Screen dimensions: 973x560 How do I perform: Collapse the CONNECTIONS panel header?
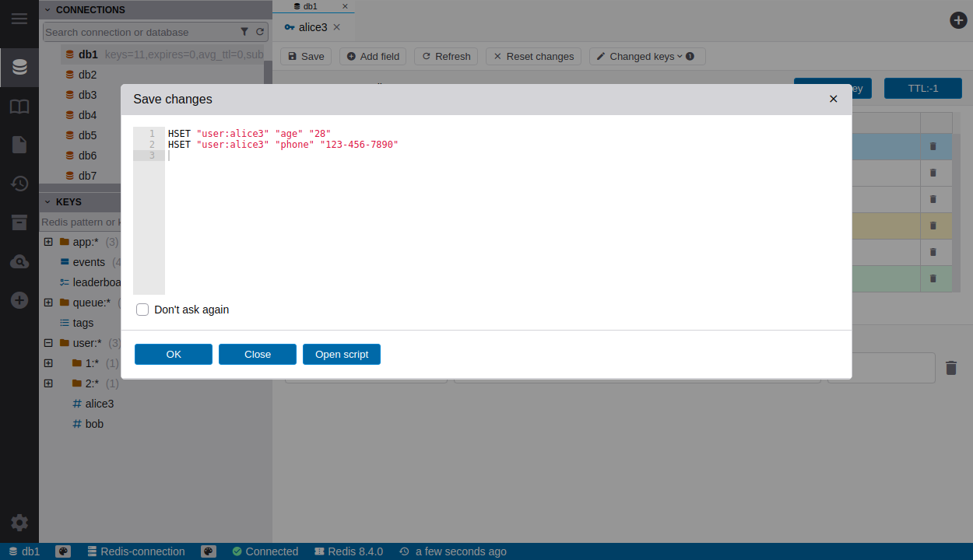(x=47, y=10)
